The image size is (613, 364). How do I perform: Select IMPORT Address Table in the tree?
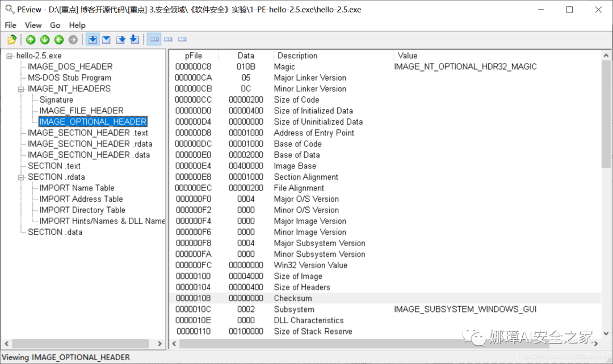point(81,199)
